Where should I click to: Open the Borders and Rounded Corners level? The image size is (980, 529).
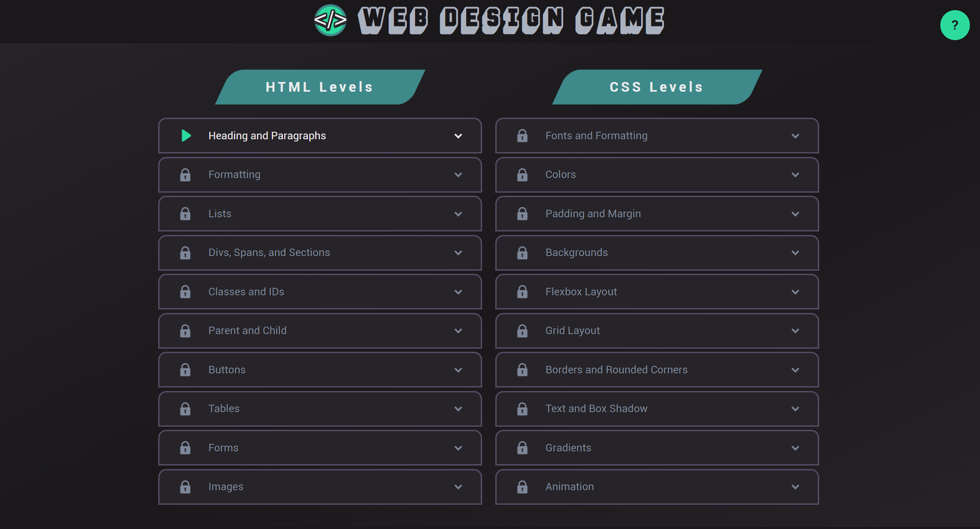click(x=657, y=370)
